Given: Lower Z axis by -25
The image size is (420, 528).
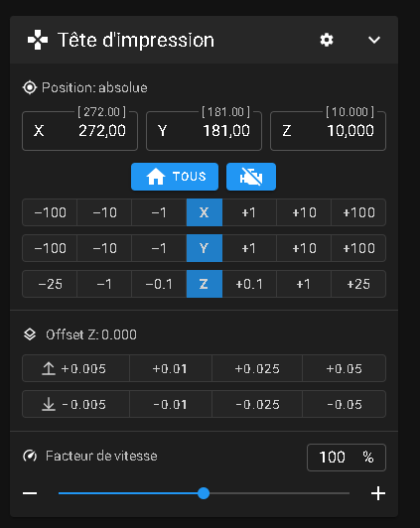Looking at the screenshot, I should (x=50, y=284).
